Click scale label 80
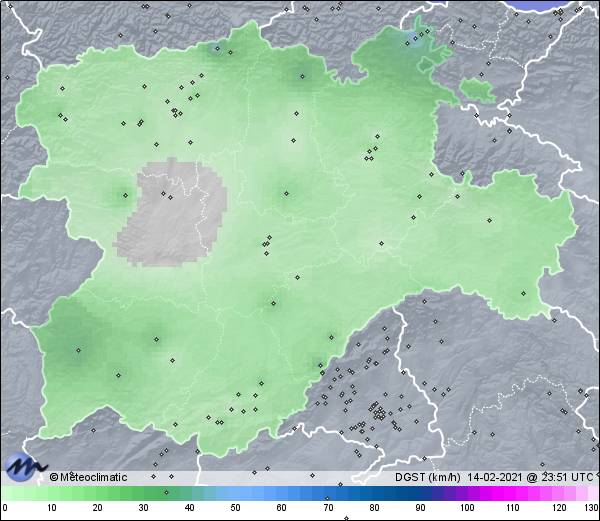 point(374,508)
